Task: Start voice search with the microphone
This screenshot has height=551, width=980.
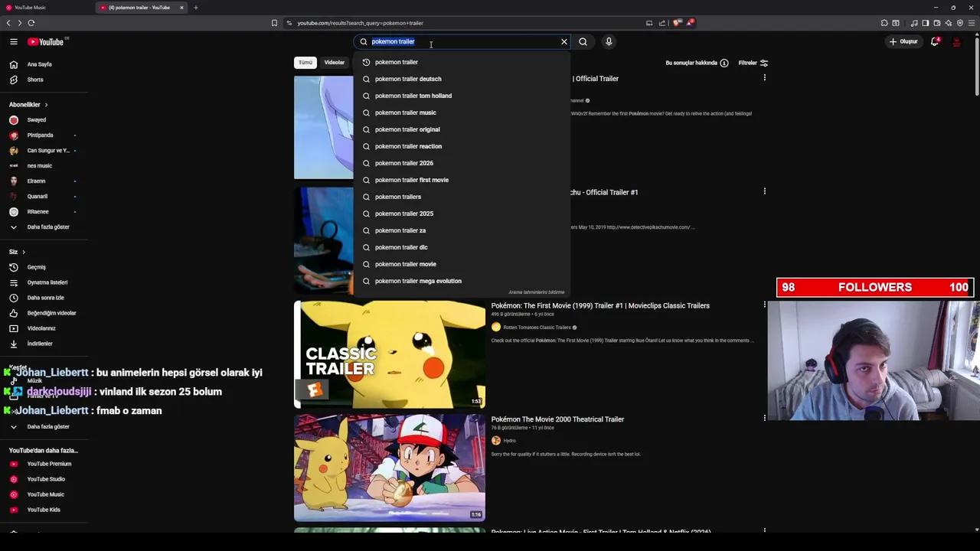Action: [x=609, y=42]
